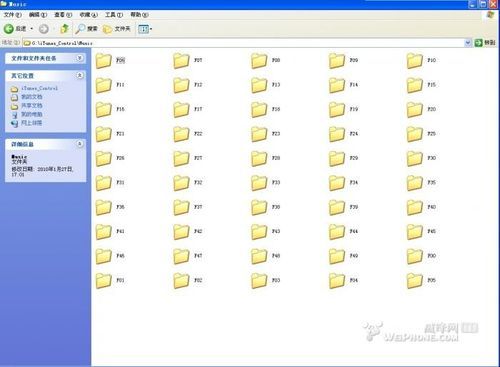Open the Back history dropdown arrow

click(32, 29)
